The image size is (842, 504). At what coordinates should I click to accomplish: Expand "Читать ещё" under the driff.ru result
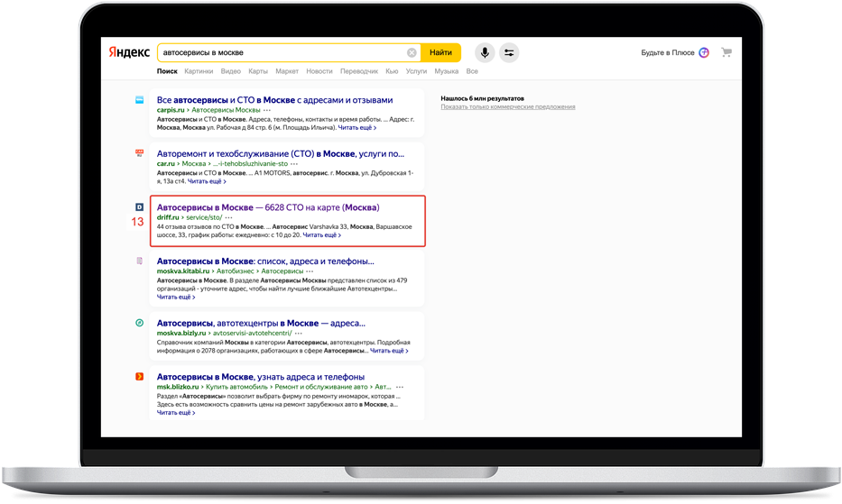(321, 235)
